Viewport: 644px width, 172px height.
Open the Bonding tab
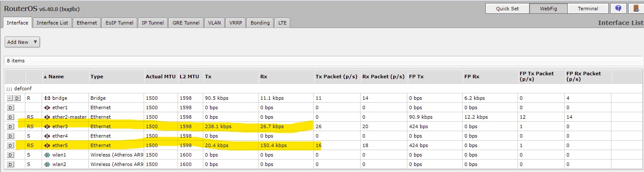pyautogui.click(x=260, y=23)
